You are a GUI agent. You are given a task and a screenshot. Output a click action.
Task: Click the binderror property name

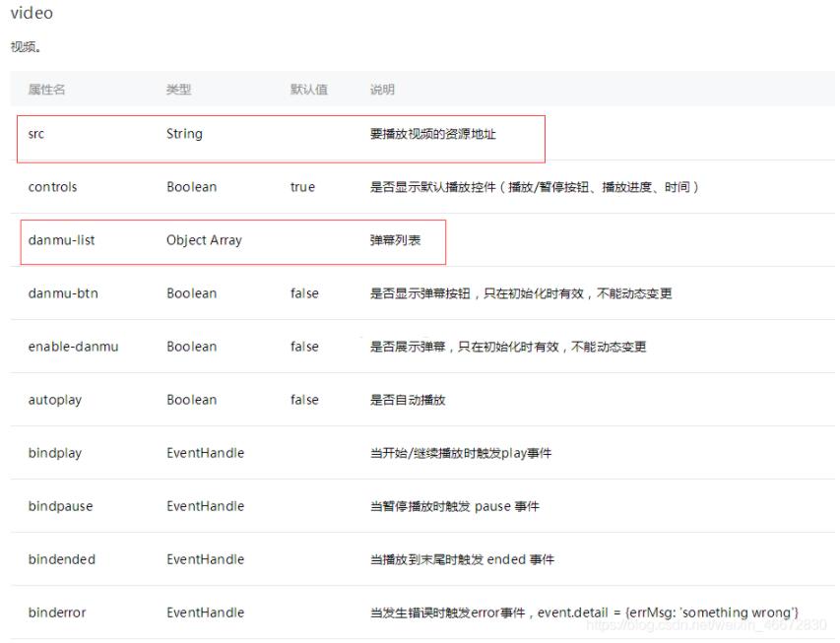(57, 612)
